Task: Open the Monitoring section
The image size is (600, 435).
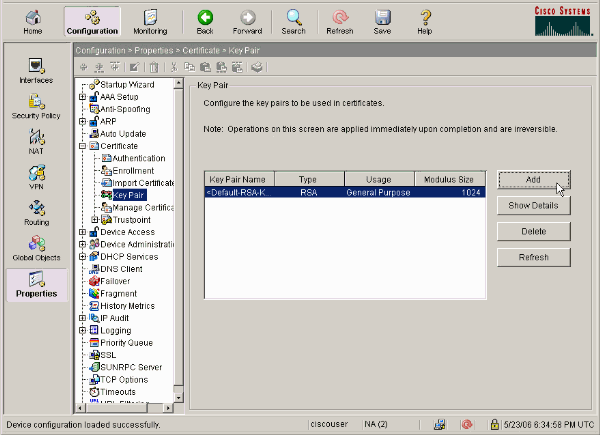Action: (150, 22)
